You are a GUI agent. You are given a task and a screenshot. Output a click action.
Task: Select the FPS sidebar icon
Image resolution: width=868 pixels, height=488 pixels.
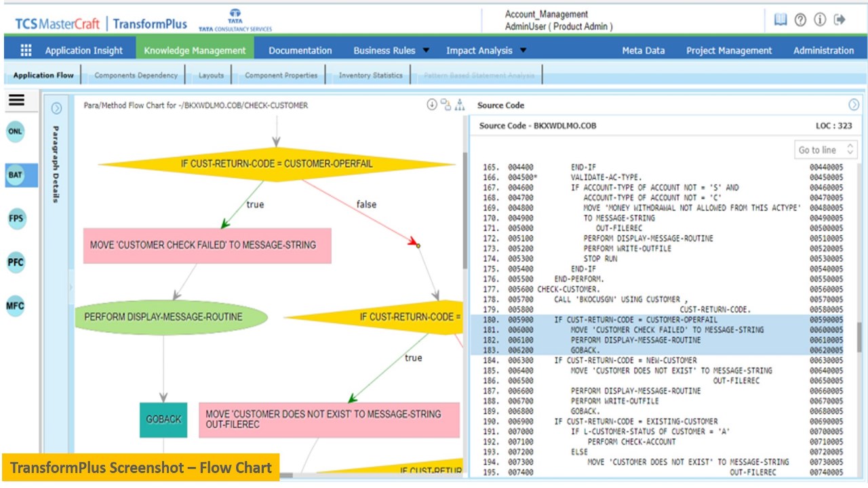[15, 218]
